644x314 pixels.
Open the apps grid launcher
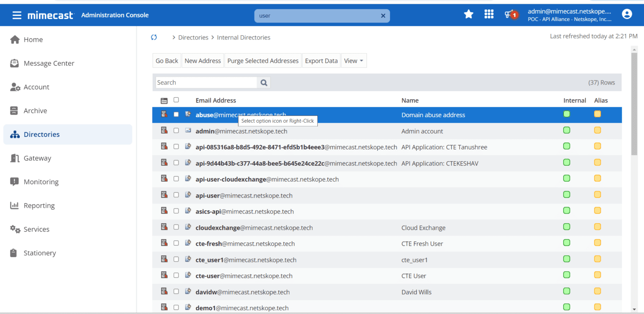(x=489, y=14)
